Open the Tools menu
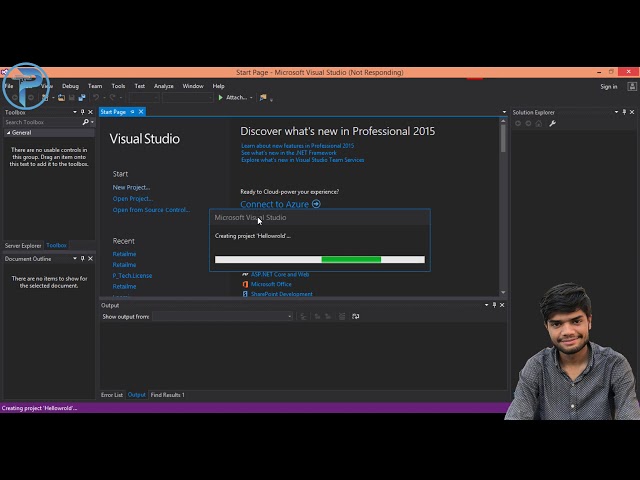640x480 pixels. click(118, 86)
